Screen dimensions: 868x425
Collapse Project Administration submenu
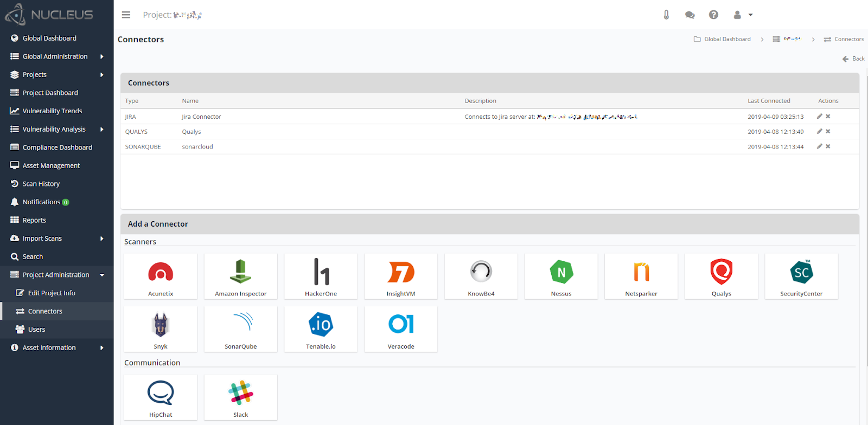pos(56,275)
